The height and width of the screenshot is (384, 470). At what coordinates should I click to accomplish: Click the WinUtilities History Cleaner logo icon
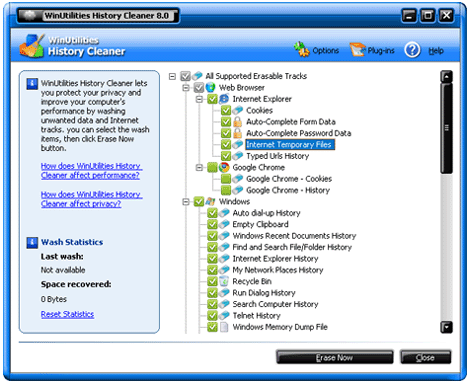tap(32, 46)
